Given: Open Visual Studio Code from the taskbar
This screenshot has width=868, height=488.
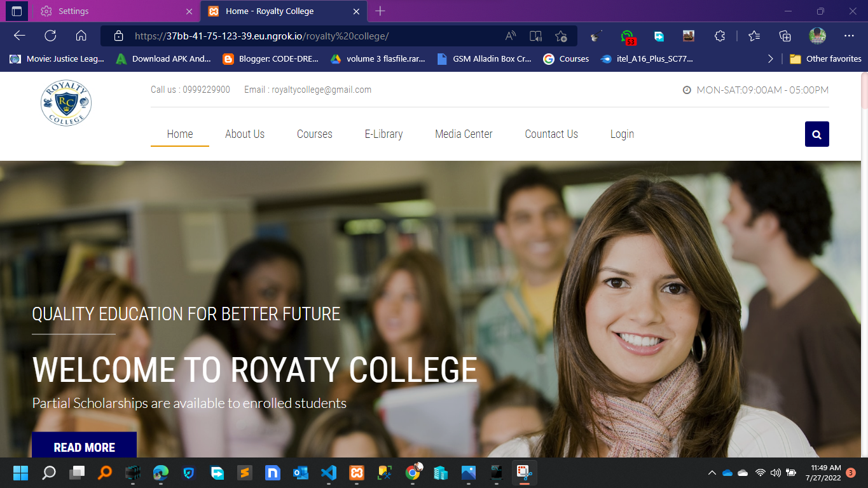Looking at the screenshot, I should pyautogui.click(x=328, y=473).
